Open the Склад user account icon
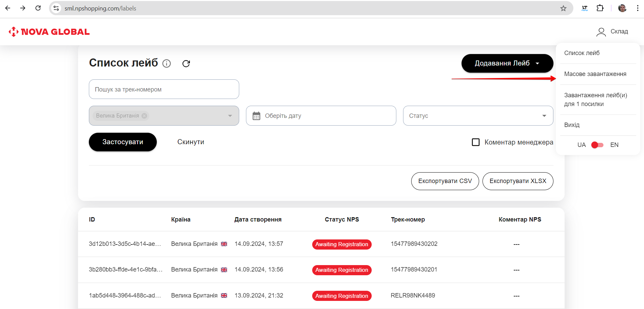Screen dimensions: 644x309 click(x=601, y=32)
